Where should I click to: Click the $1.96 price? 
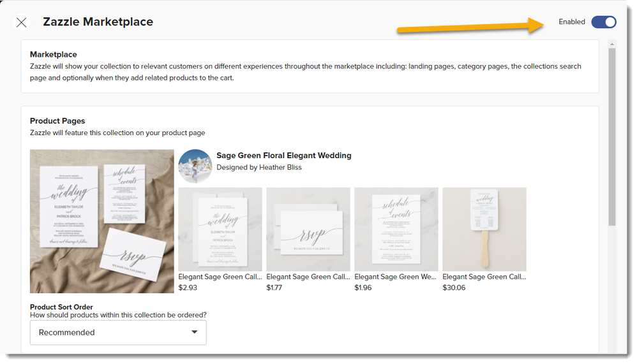point(363,288)
